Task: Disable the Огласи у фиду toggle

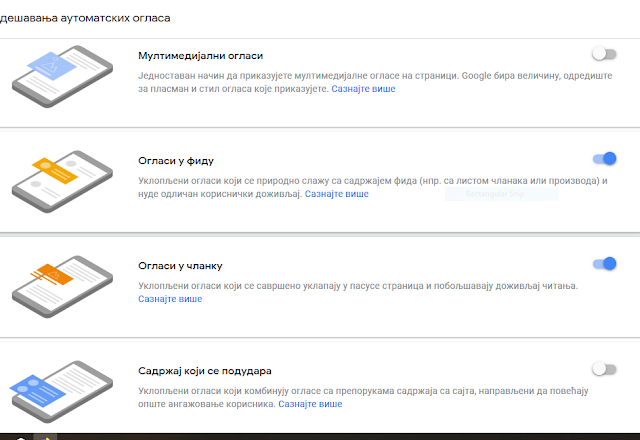Action: [x=604, y=159]
